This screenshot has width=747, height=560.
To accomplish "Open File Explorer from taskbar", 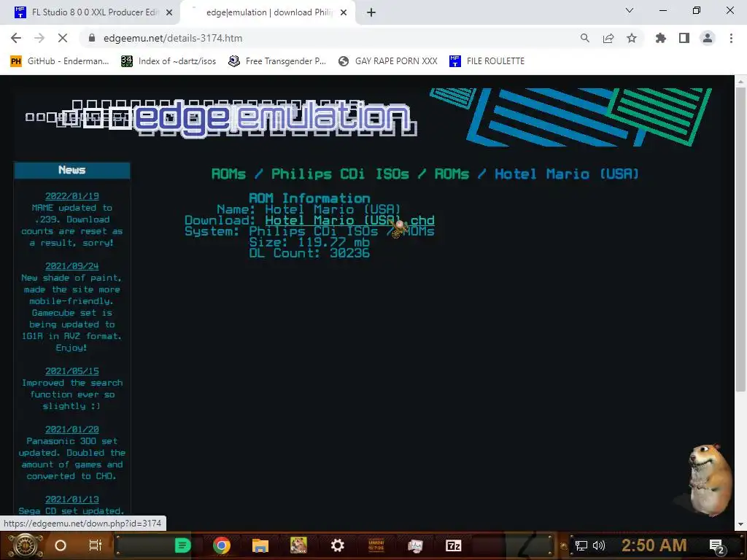I will click(x=260, y=545).
